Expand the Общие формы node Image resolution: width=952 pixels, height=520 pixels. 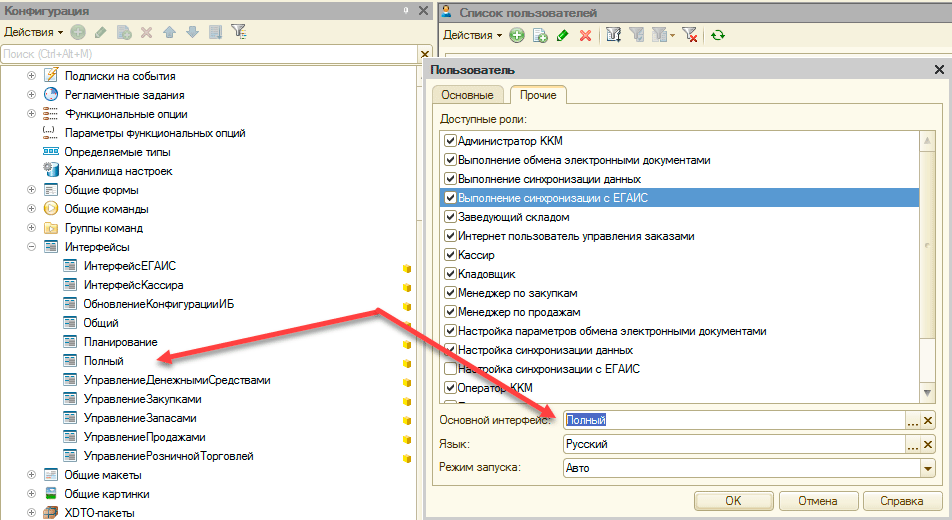coord(32,190)
